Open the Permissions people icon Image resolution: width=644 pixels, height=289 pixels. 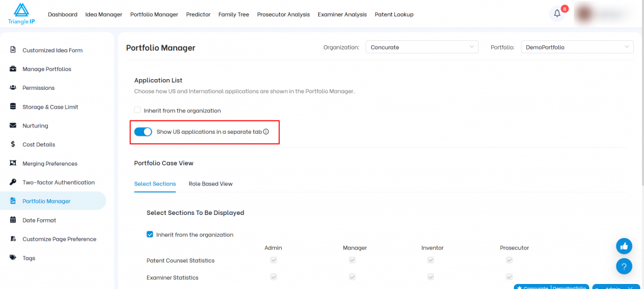(13, 88)
